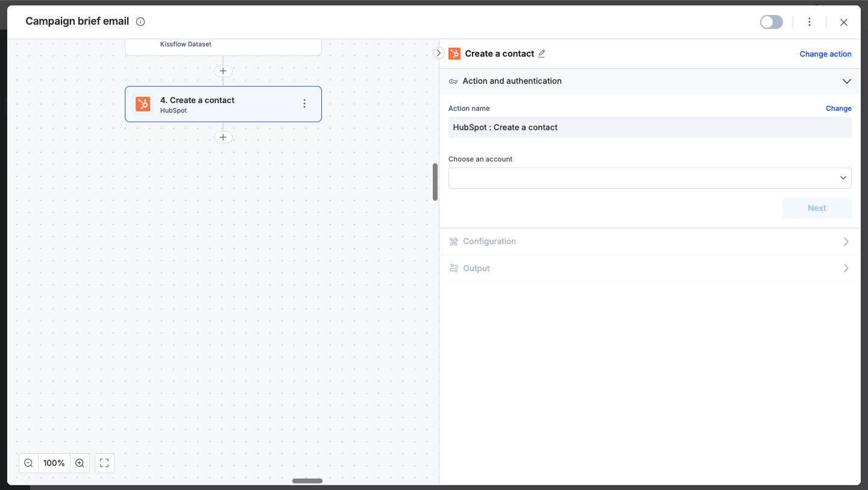Collapse the right side panel arrow
The width and height of the screenshot is (868, 490).
(439, 53)
